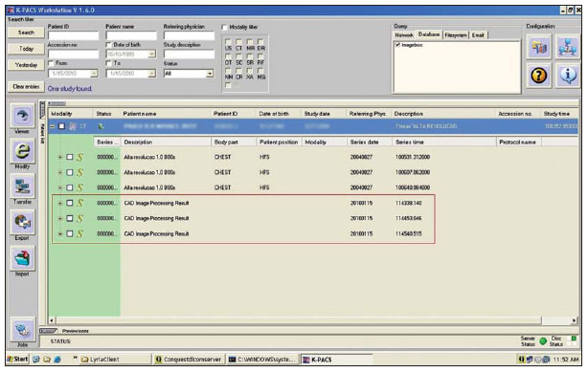Click the Clear entries button
The image size is (588, 373).
(x=26, y=87)
